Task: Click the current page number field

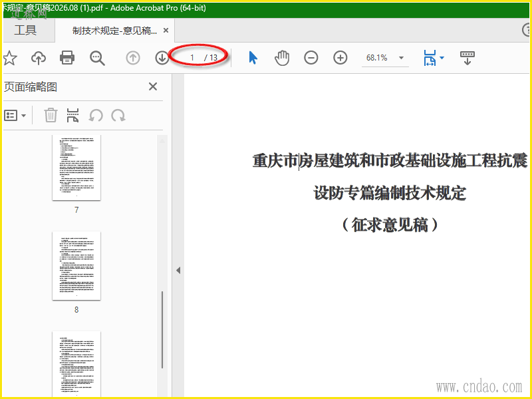Action: [x=192, y=58]
